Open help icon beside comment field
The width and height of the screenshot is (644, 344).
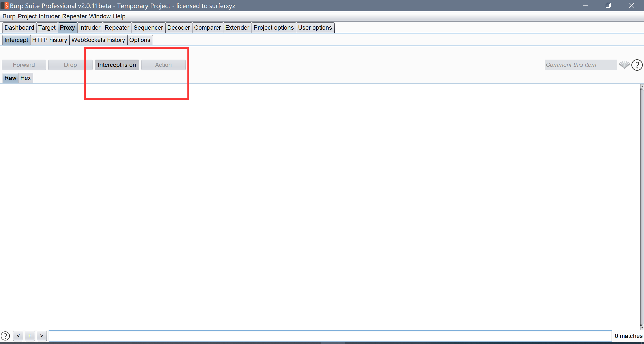[637, 65]
